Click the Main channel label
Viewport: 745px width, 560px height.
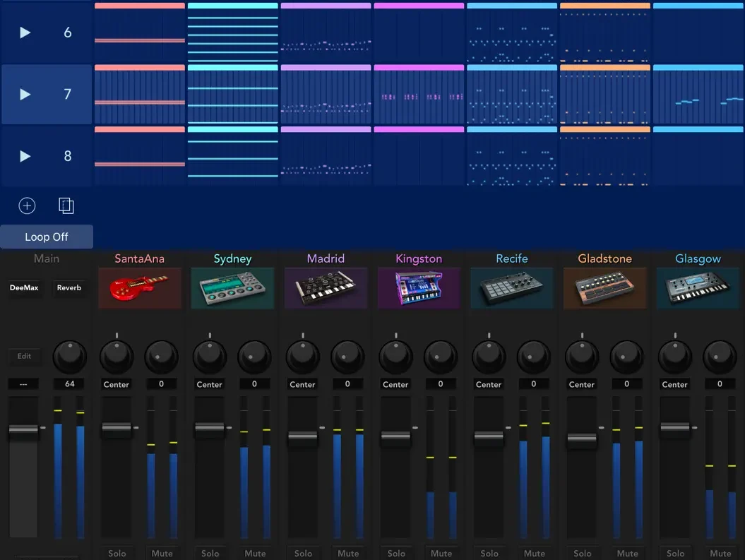tap(47, 258)
